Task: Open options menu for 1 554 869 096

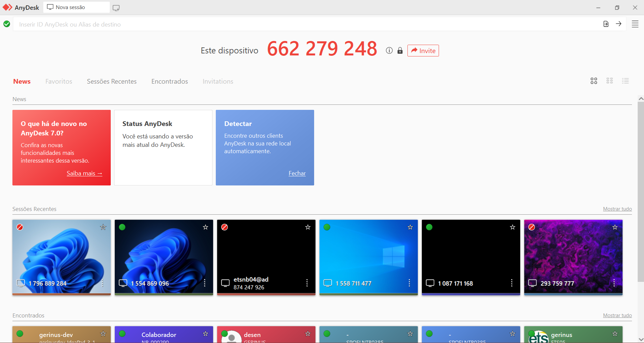Action: tap(205, 283)
